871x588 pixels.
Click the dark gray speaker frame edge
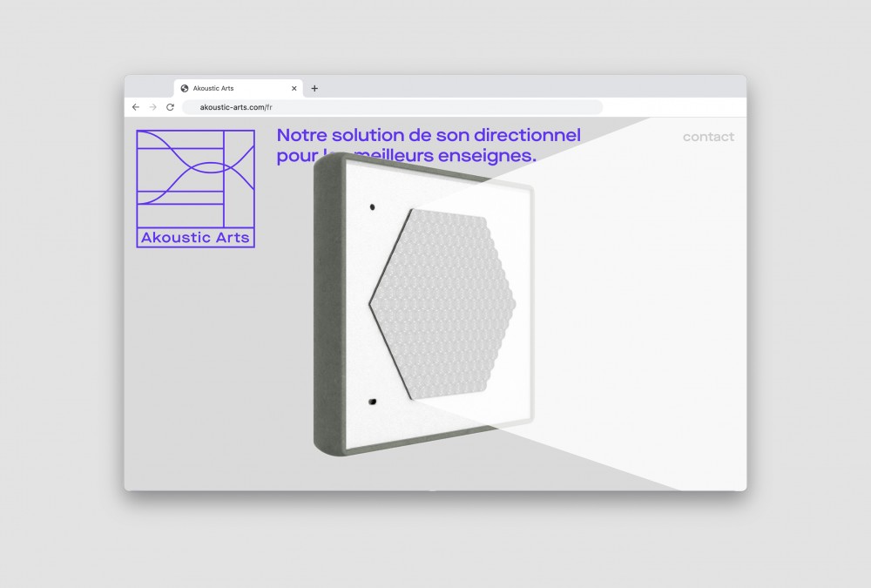click(329, 306)
